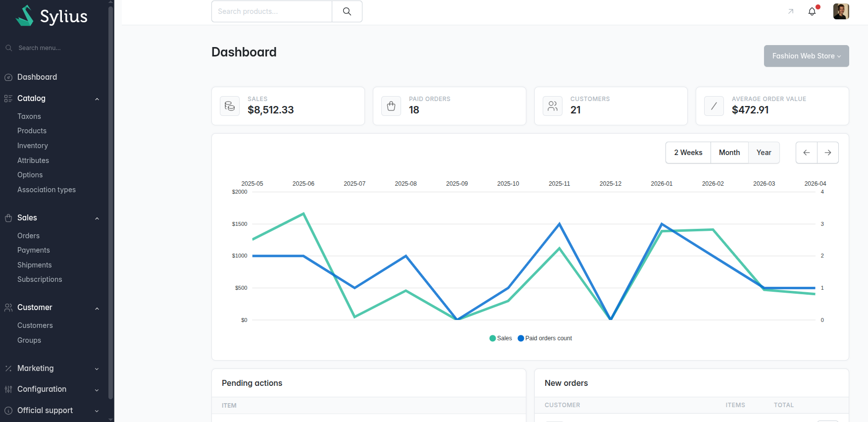Collapse the Catalog section chevron
The image size is (868, 422).
point(97,99)
